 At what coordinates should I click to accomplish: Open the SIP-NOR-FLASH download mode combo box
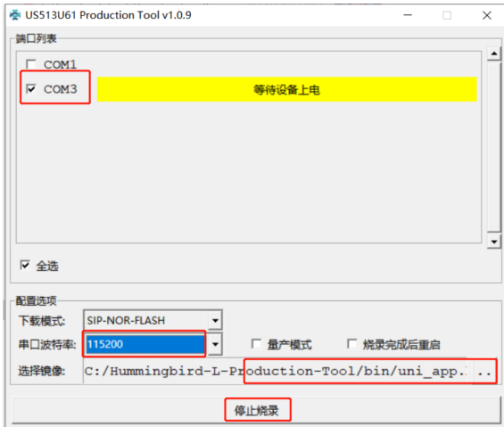point(153,320)
